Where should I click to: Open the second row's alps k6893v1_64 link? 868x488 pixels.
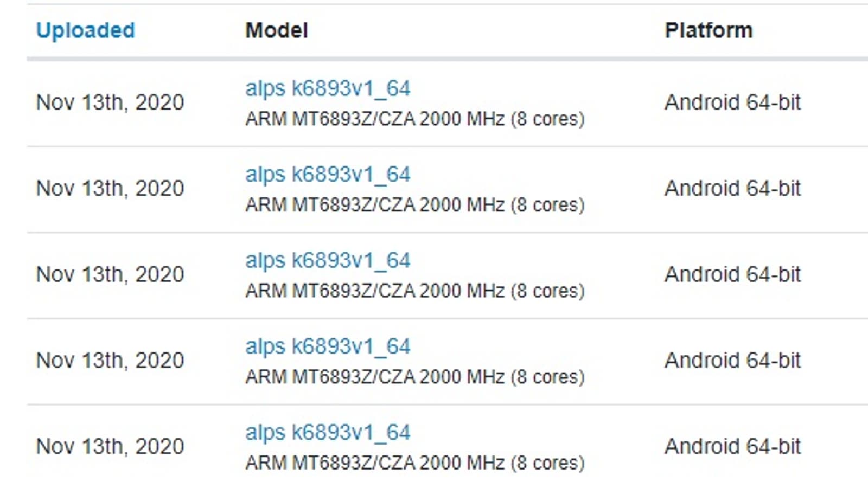328,175
